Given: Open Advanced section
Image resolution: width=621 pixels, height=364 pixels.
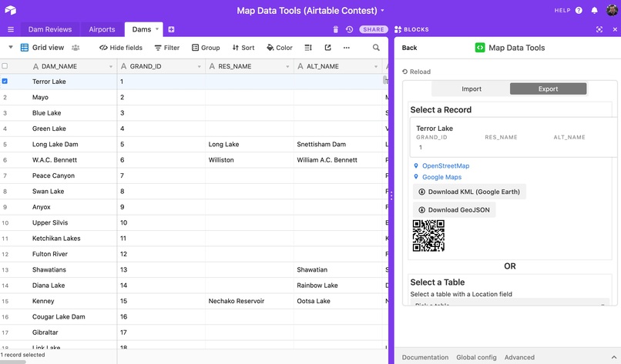Looking at the screenshot, I should pos(519,357).
